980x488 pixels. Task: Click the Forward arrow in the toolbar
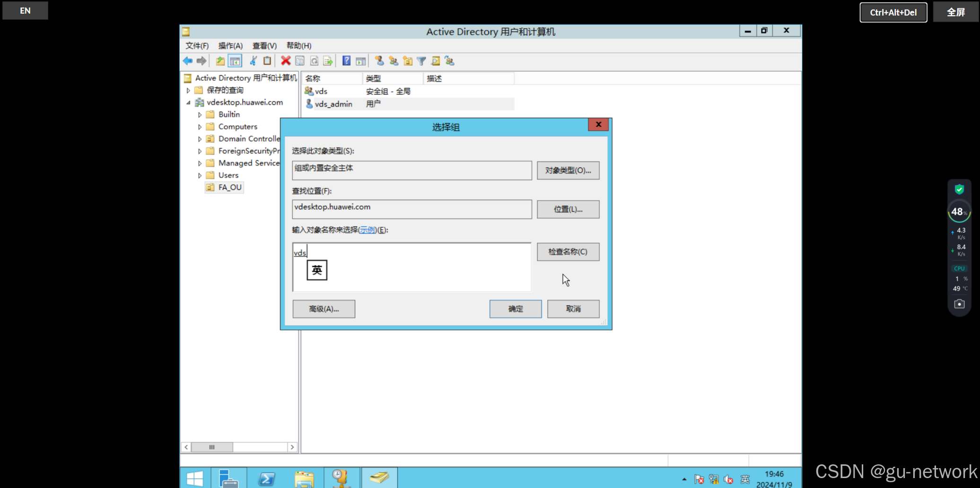pos(201,61)
